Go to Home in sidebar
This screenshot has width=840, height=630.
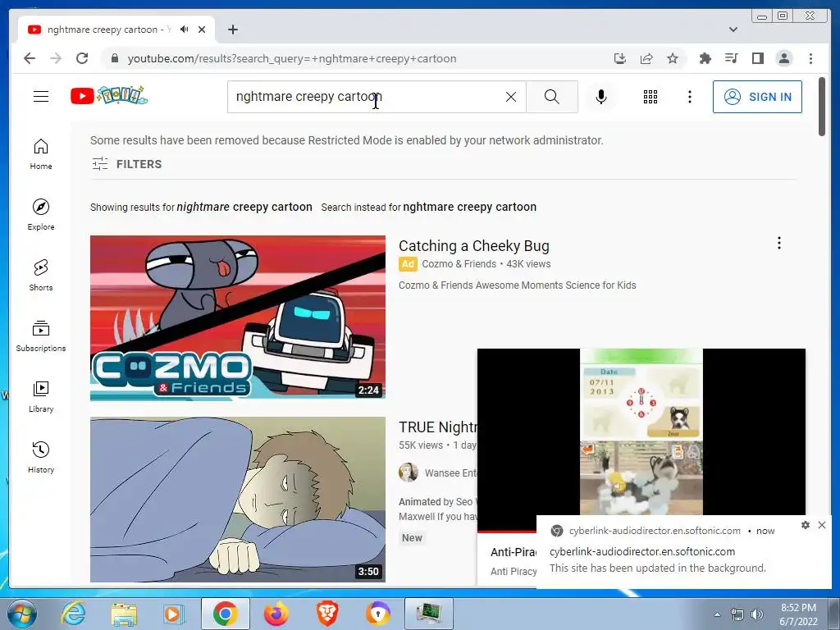pos(41,154)
